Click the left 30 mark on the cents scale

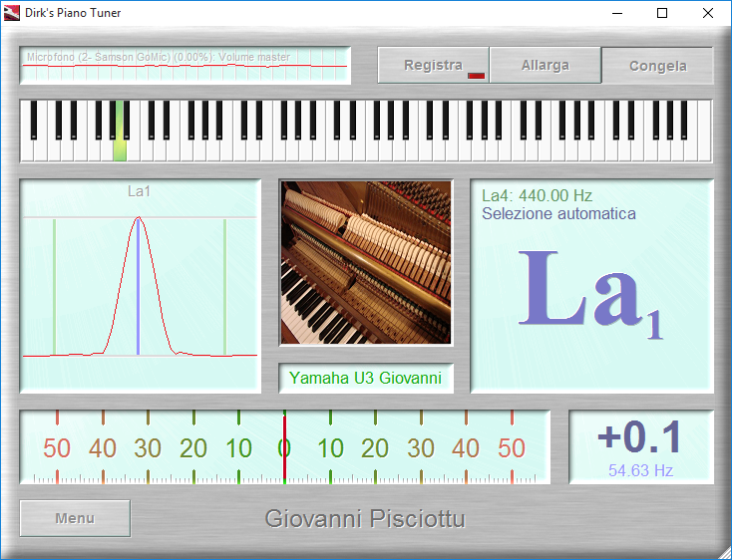[148, 448]
